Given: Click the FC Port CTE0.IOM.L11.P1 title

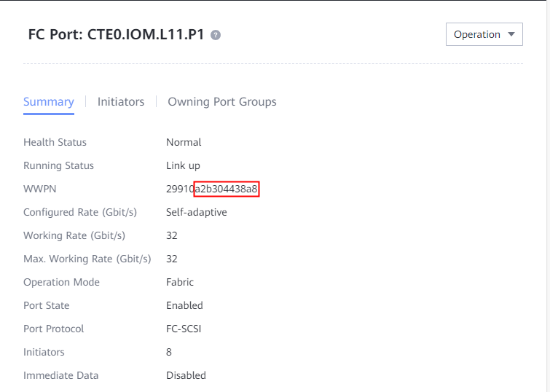Looking at the screenshot, I should pos(117,34).
